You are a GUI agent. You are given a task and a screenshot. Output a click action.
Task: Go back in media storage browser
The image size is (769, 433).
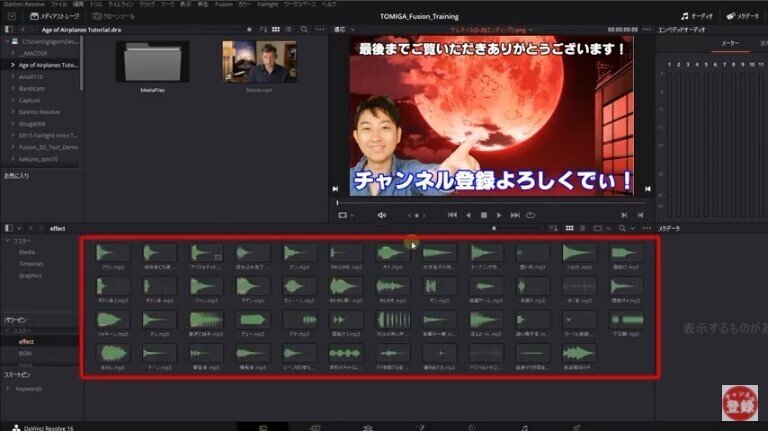[x=22, y=30]
